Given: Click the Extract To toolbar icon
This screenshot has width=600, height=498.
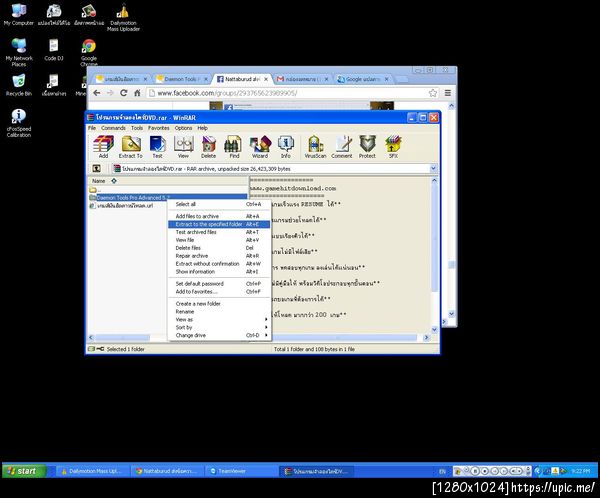Looking at the screenshot, I should click(x=130, y=147).
